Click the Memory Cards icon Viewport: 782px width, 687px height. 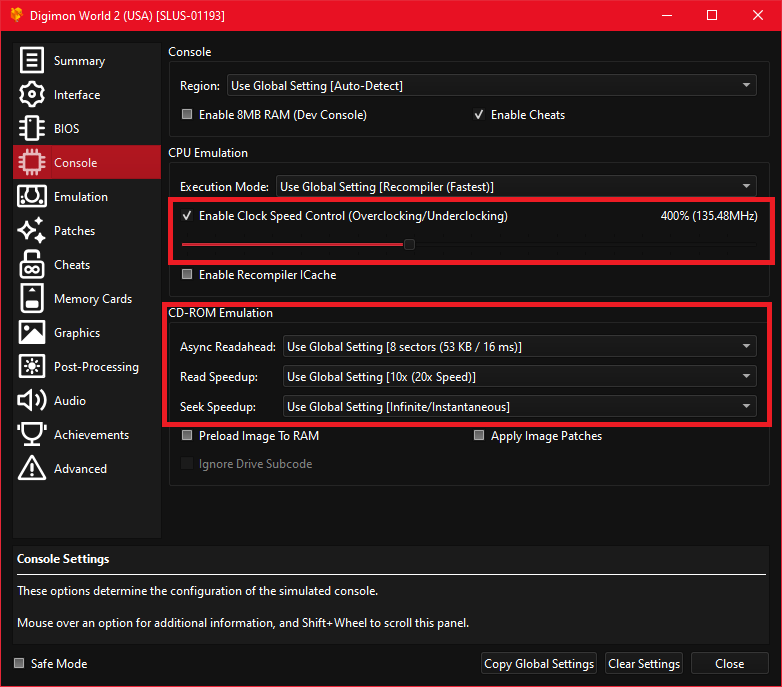(x=32, y=298)
